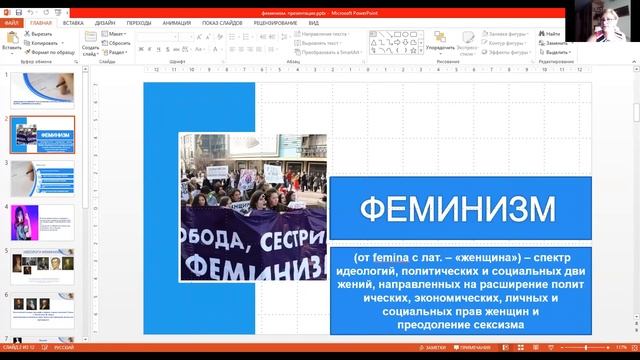Open Text Direction (Направление текста) dropdown

(x=322, y=34)
